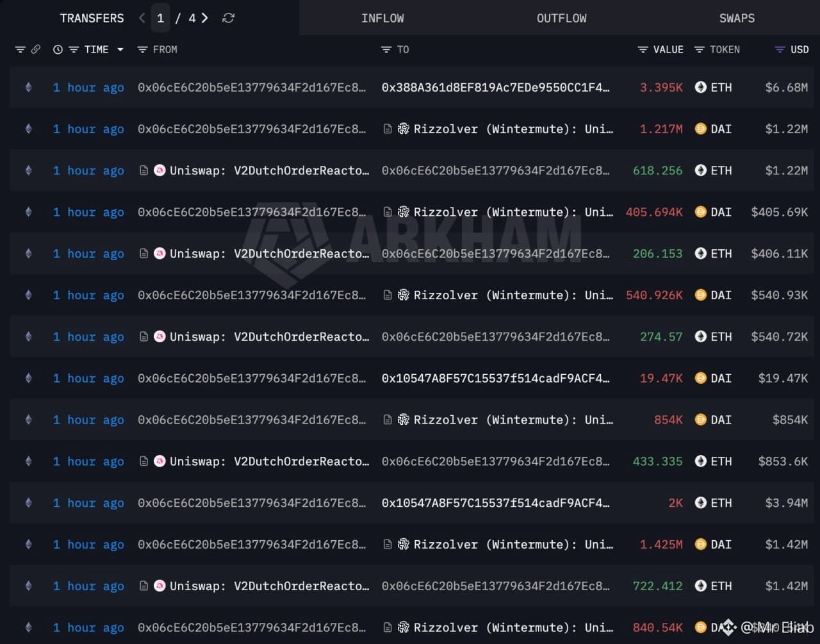Click the Ethereum chain icon on the 19.47K DAI row
Image resolution: width=820 pixels, height=644 pixels.
point(28,378)
